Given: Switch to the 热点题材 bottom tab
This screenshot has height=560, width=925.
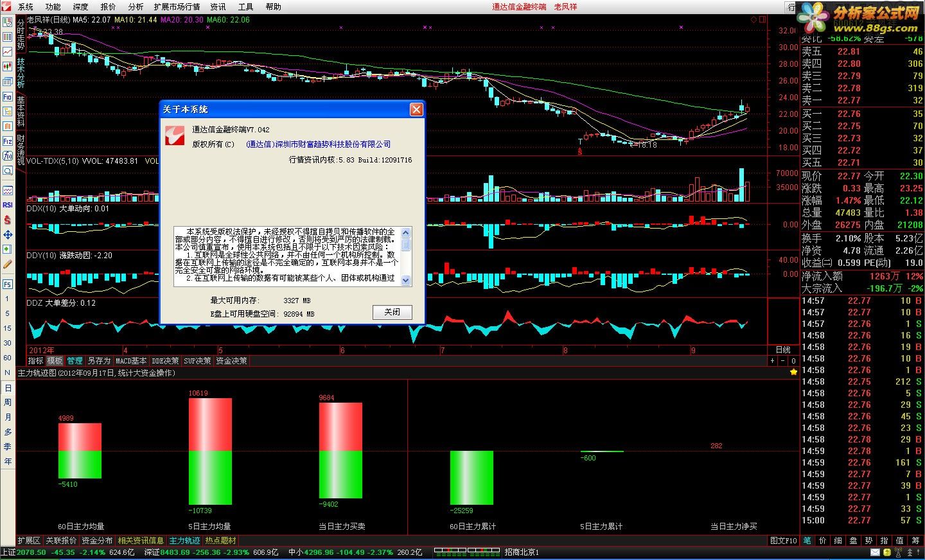Looking at the screenshot, I should coord(220,541).
